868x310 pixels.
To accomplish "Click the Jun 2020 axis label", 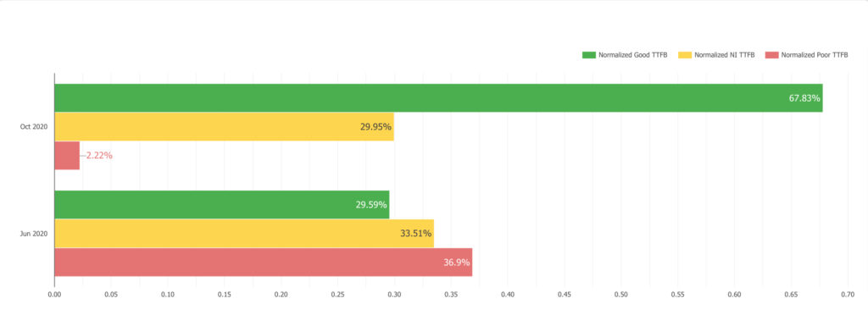I will pyautogui.click(x=34, y=233).
